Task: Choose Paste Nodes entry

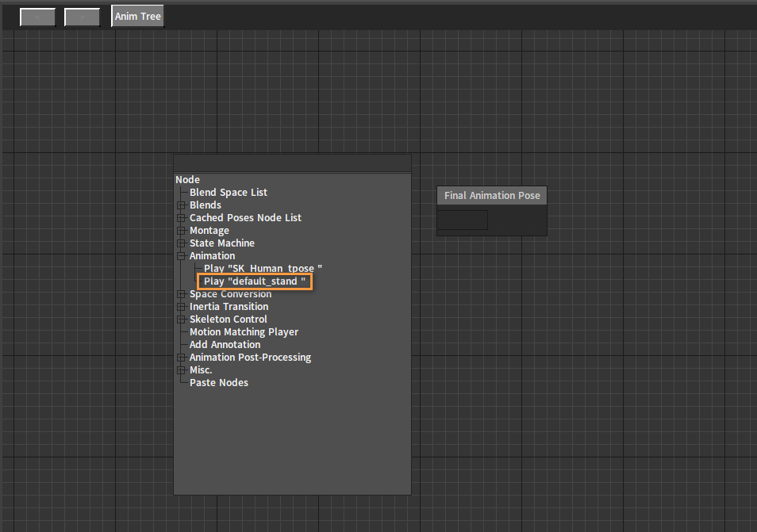Action: (x=219, y=382)
